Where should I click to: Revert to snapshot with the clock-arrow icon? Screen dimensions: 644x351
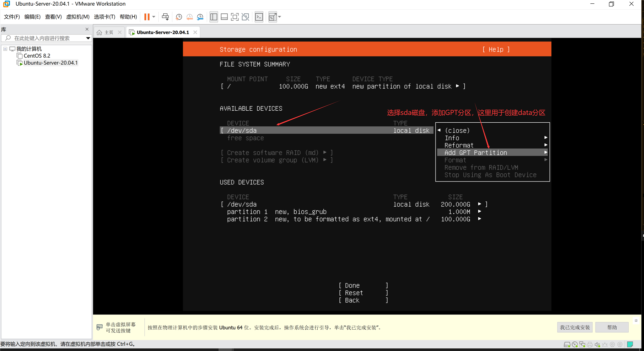(x=189, y=17)
